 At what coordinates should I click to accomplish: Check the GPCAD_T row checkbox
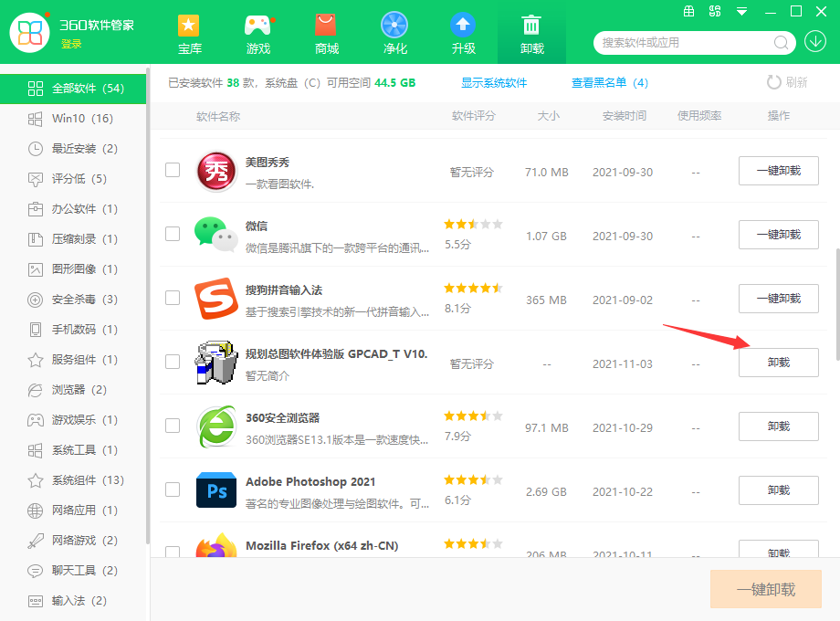(173, 361)
